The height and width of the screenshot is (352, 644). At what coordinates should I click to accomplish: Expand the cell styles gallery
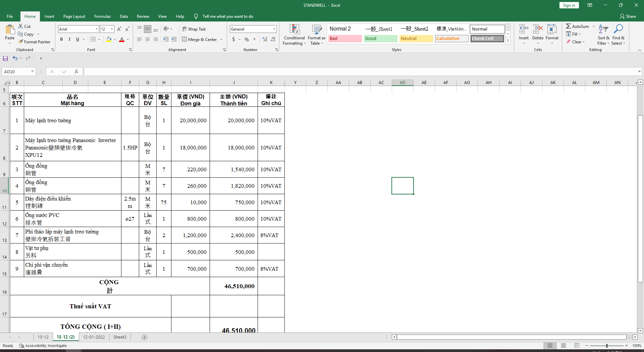tap(508, 41)
